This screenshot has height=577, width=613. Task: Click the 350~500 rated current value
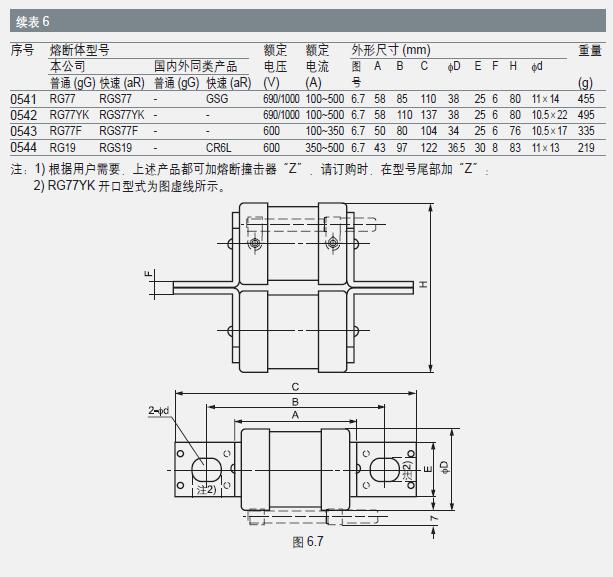coord(325,147)
